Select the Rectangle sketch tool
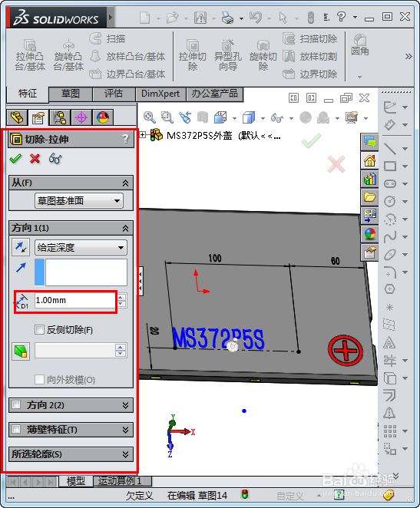This screenshot has height=508, width=420. click(390, 167)
